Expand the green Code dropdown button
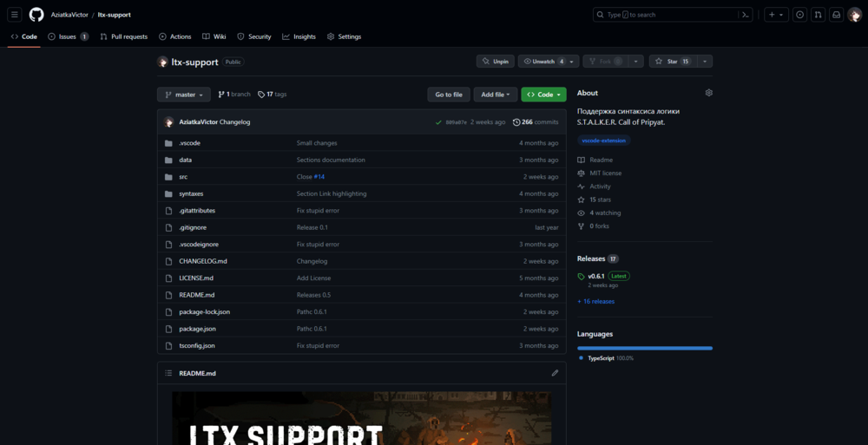868x445 pixels. 543,95
